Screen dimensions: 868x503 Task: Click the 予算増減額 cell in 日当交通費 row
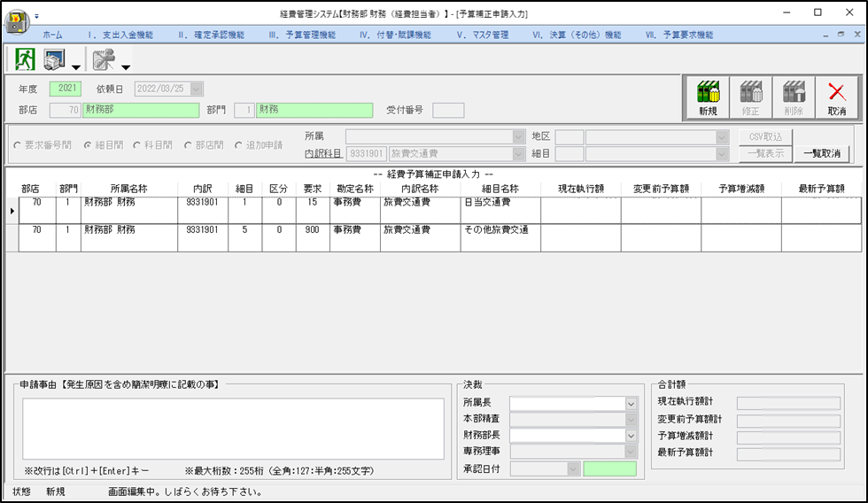tap(741, 211)
